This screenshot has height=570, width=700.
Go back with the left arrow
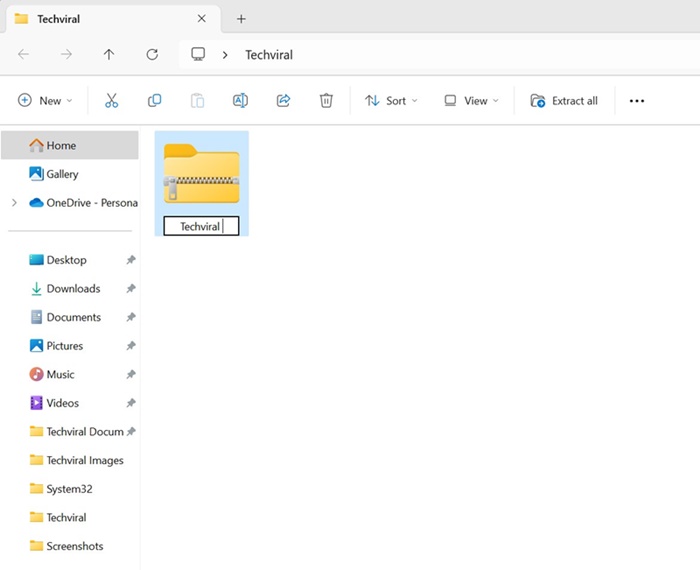click(x=23, y=54)
